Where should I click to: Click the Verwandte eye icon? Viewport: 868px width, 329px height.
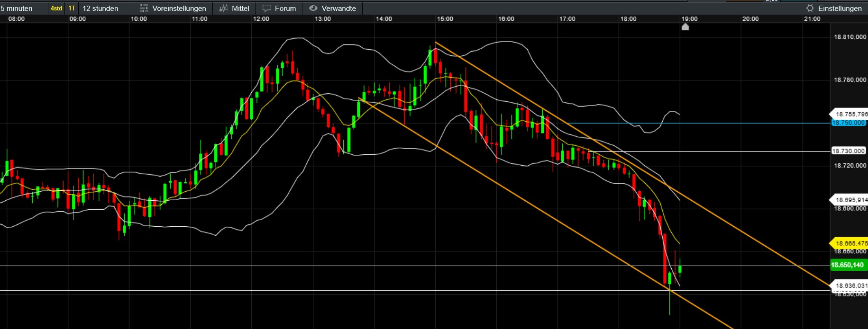coord(313,8)
